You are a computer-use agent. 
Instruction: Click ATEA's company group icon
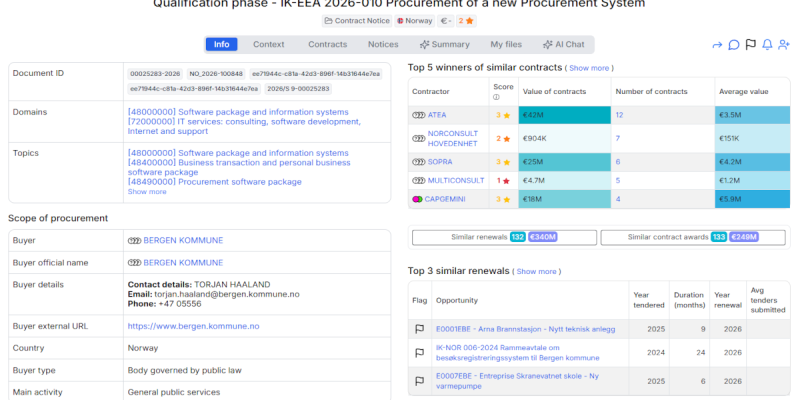coord(419,115)
